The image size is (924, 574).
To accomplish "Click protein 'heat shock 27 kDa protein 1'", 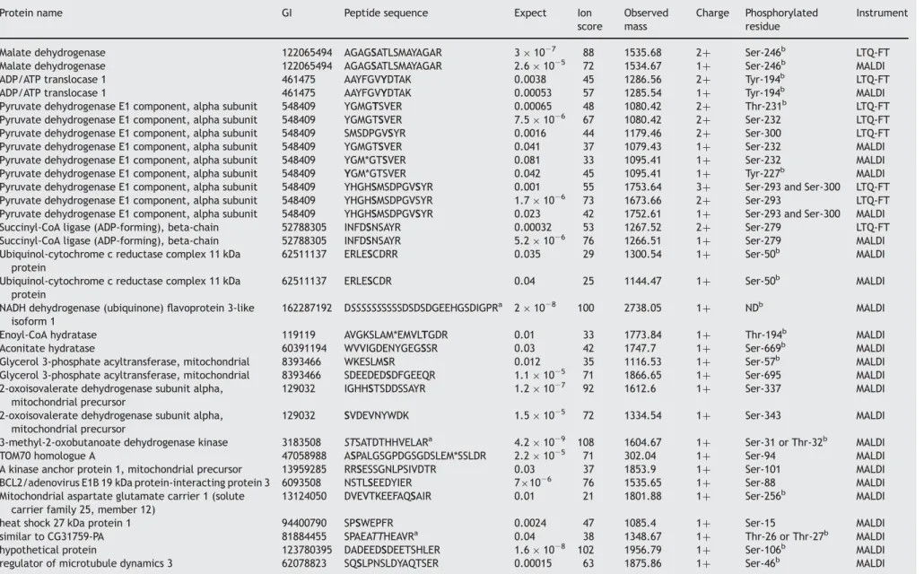I will [x=65, y=523].
